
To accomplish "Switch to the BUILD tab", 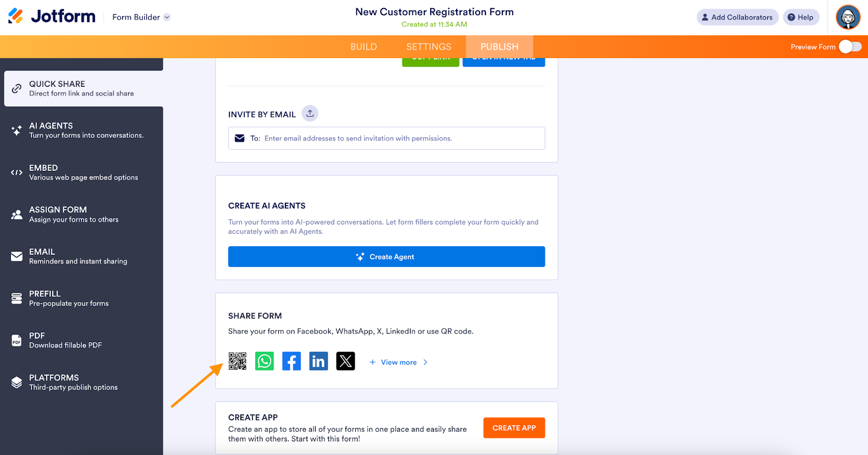I will [363, 47].
